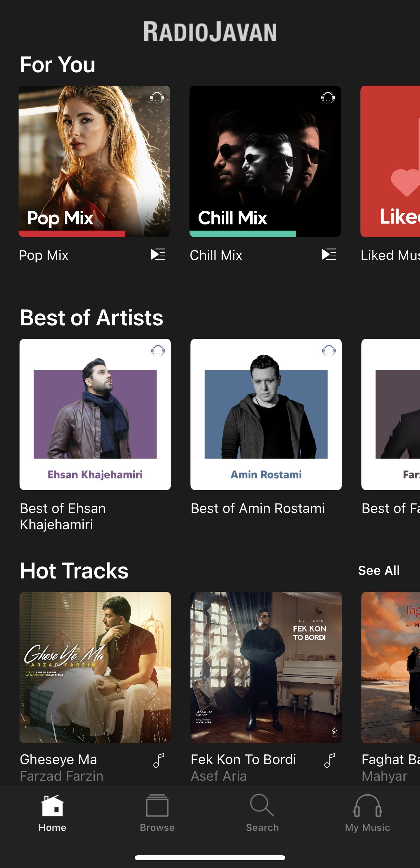Open the Chill Mix cover artwork
This screenshot has height=868, width=420.
tap(265, 161)
